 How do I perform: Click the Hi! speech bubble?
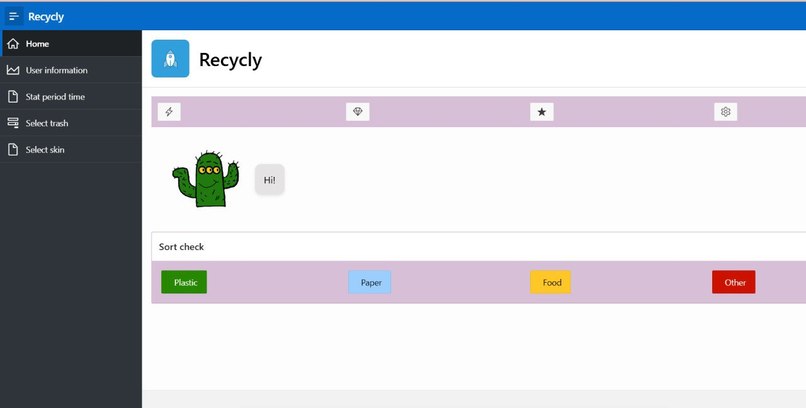269,180
